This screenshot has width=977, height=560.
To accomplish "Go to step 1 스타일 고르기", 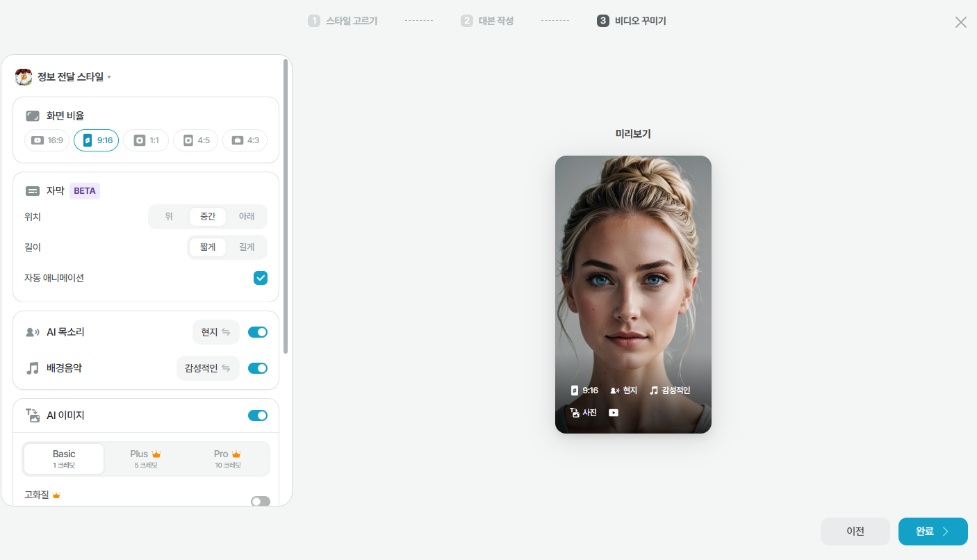I will click(x=343, y=21).
